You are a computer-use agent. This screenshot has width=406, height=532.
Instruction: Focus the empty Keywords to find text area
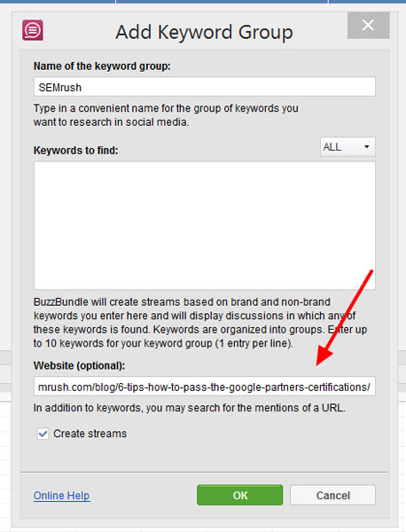coord(205,225)
